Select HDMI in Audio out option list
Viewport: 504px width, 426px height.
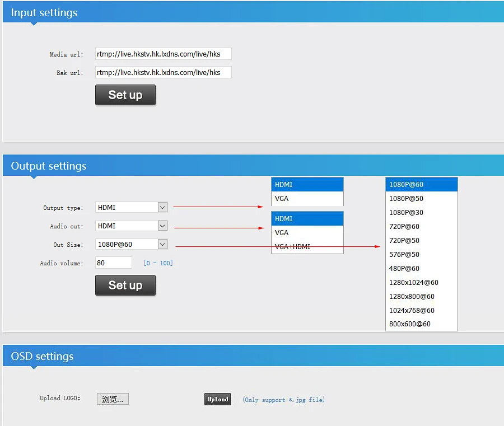click(307, 218)
